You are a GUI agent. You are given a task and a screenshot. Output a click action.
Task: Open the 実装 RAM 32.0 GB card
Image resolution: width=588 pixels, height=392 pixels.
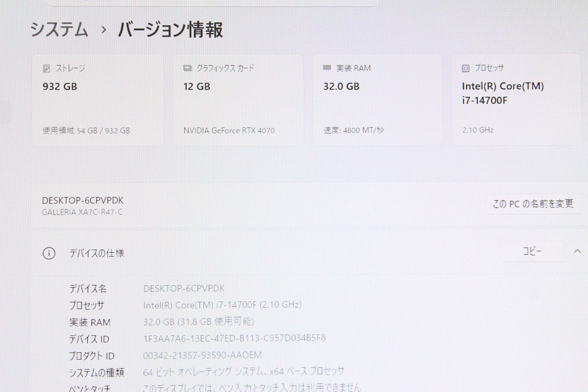click(x=378, y=99)
